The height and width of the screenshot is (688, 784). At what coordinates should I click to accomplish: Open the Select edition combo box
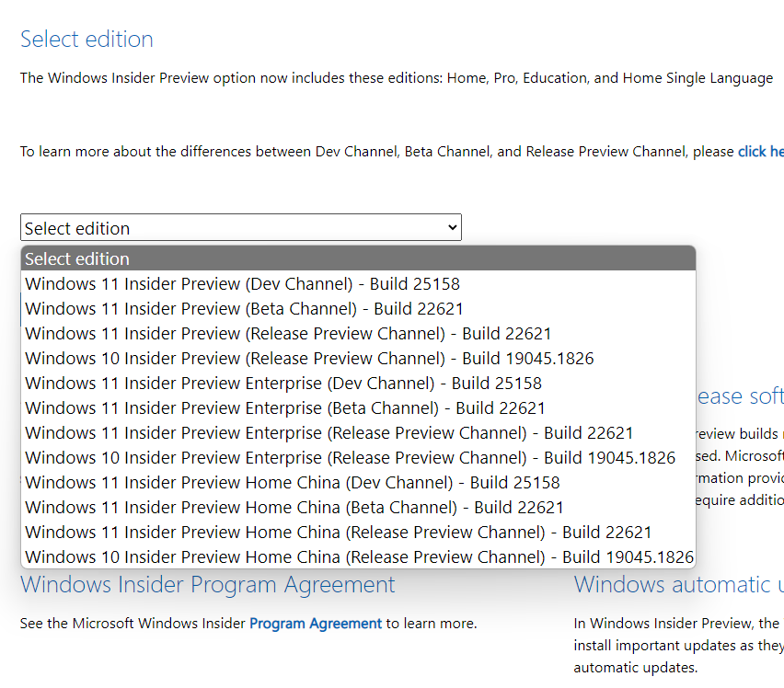coord(240,228)
